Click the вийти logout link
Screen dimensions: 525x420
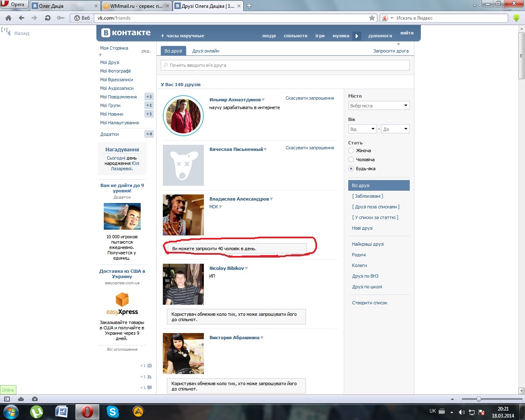(407, 33)
